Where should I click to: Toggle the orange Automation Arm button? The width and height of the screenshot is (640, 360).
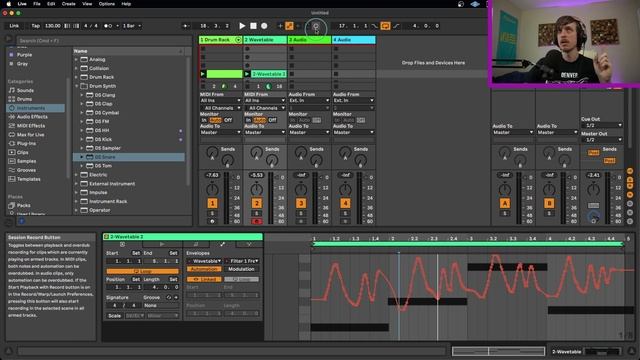pyautogui.click(x=289, y=26)
